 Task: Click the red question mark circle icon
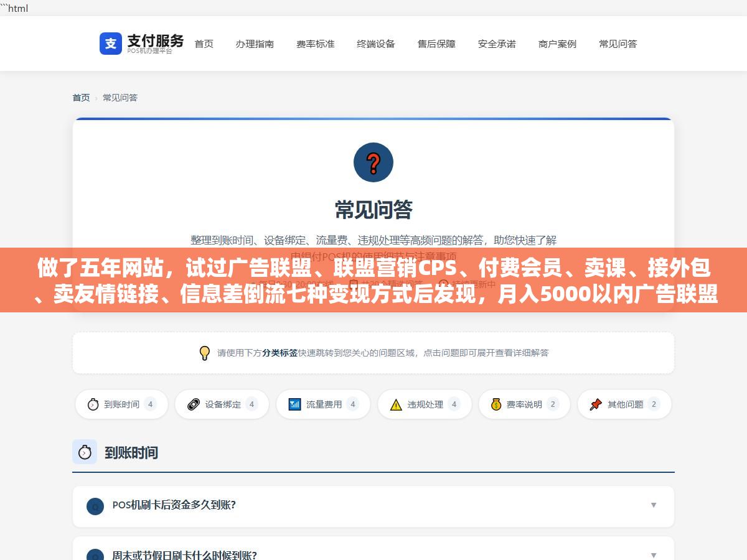point(374,162)
